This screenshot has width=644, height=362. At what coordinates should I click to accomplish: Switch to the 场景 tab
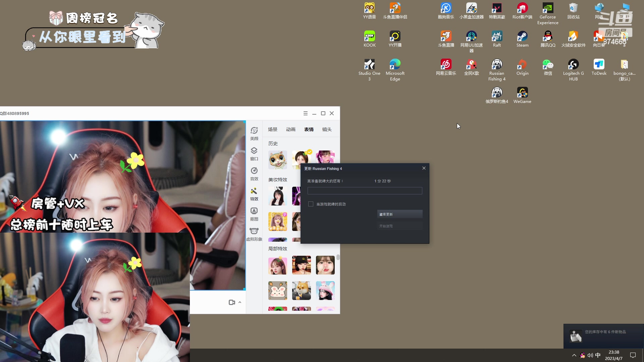[x=273, y=129]
